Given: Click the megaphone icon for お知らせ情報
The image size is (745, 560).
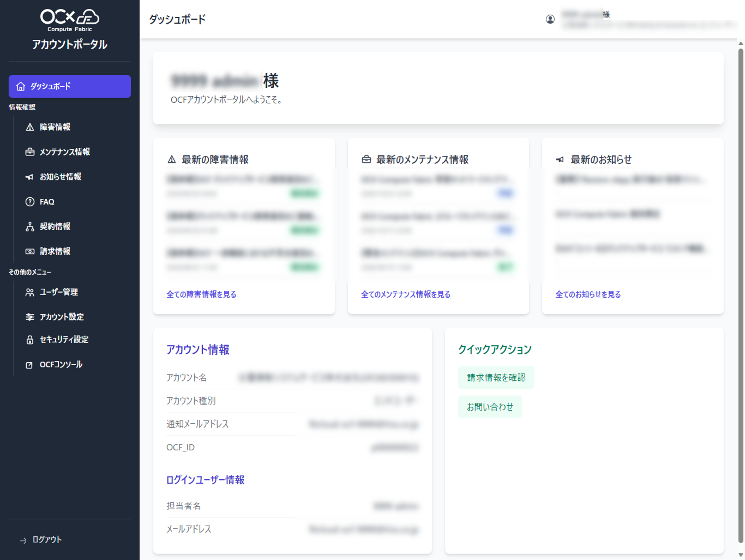Looking at the screenshot, I should 30,177.
